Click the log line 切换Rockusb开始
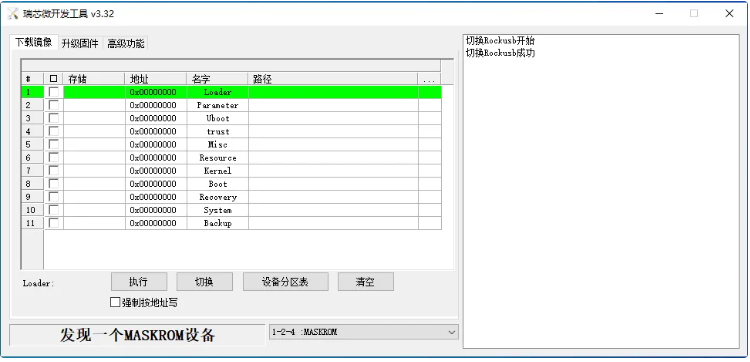Screen dimensions: 750x362 pyautogui.click(x=500, y=41)
